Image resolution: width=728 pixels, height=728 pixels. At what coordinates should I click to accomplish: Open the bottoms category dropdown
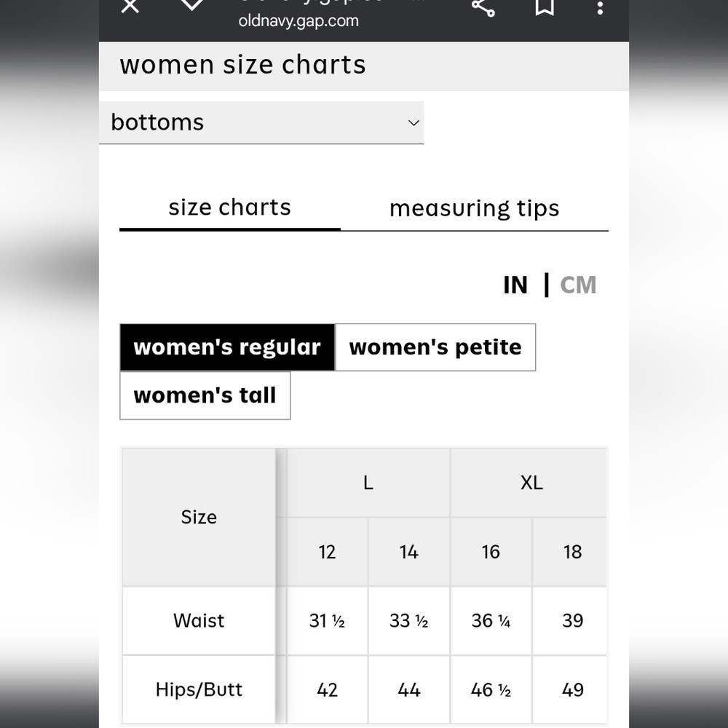(x=261, y=122)
